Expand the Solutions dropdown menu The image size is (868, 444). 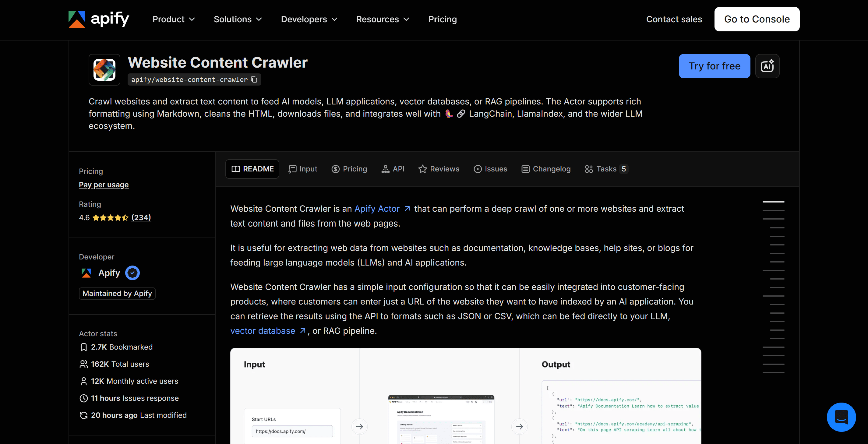pyautogui.click(x=238, y=19)
